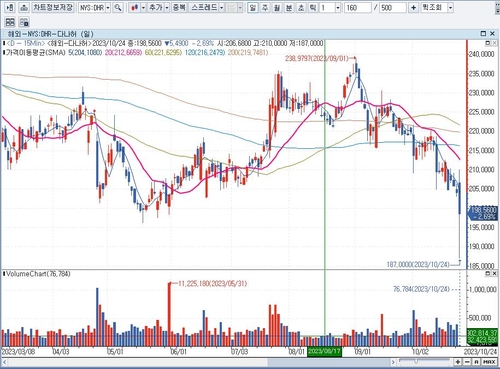Click the left scroll arrow of chart scrollbar
Screen dimensions: 500x369
click(4, 362)
